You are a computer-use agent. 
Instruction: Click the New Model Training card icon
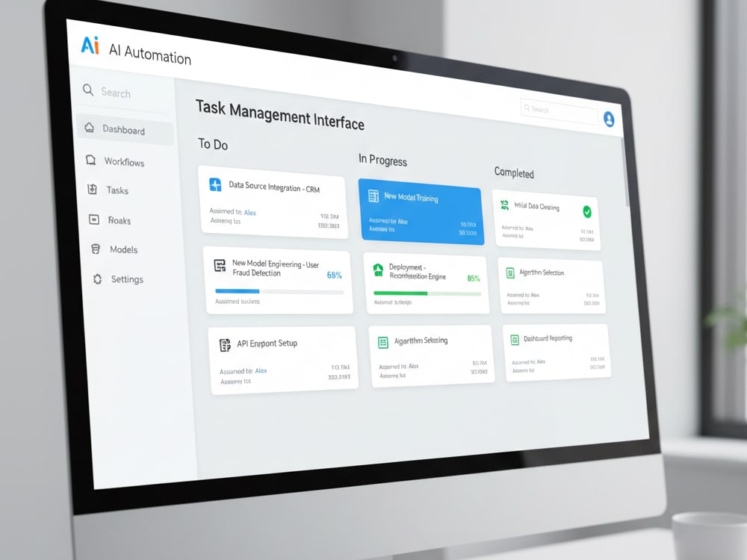tap(373, 196)
